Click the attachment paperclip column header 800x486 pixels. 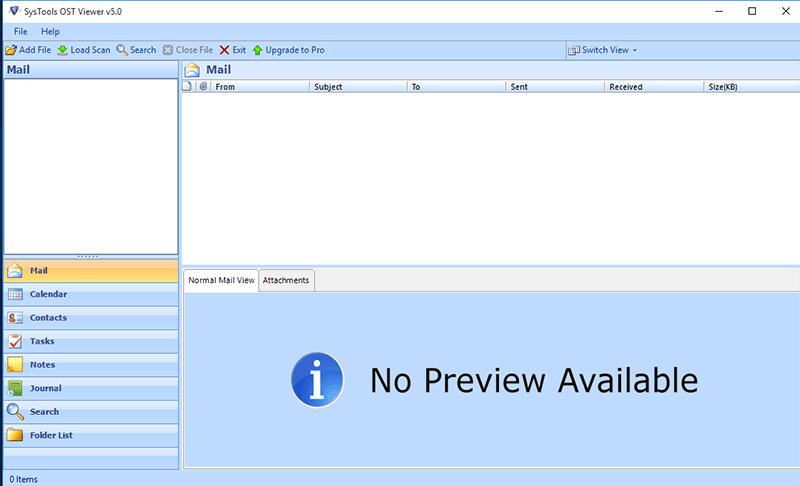[x=203, y=87]
